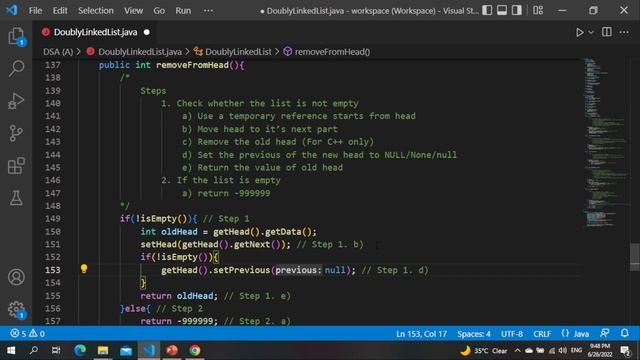Image resolution: width=640 pixels, height=360 pixels.
Task: Open the Extensions view
Action: coord(16,166)
